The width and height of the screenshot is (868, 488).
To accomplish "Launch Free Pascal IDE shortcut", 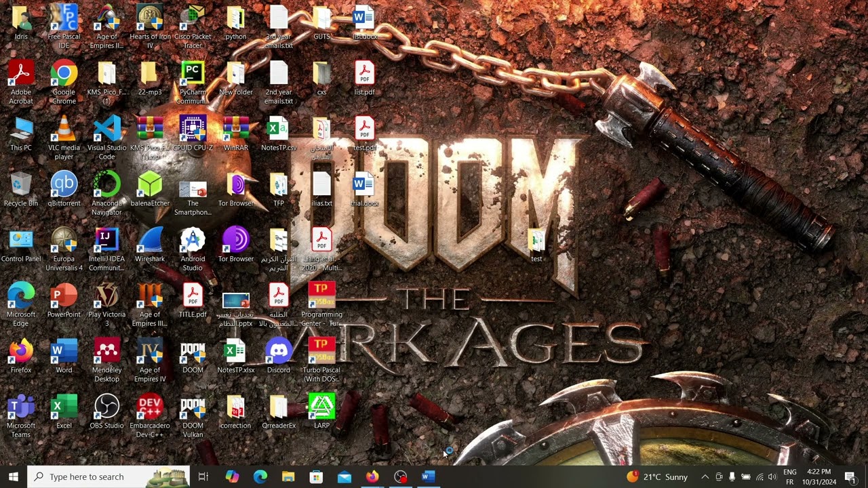I will [64, 26].
